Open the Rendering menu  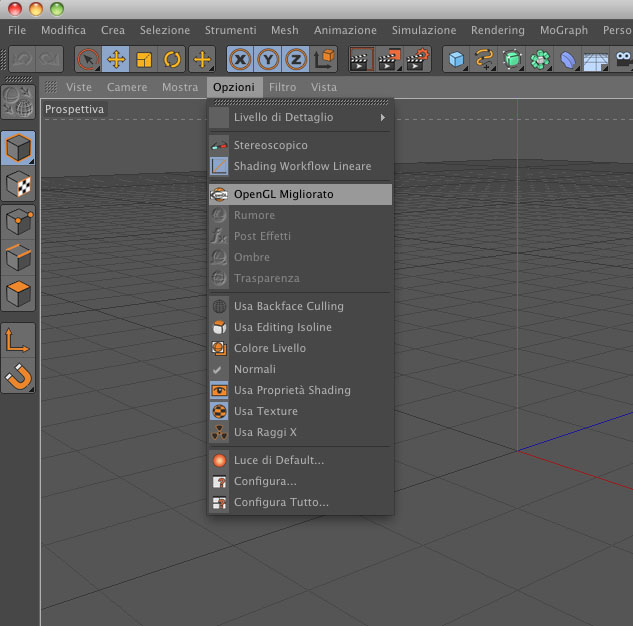coord(498,30)
